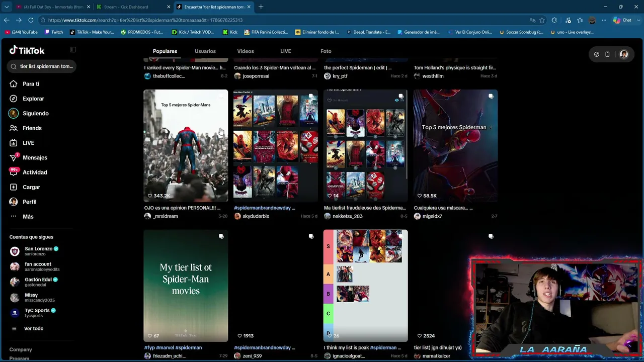The height and width of the screenshot is (362, 644).
Task: Click the browser address bar URL
Action: click(x=145, y=20)
